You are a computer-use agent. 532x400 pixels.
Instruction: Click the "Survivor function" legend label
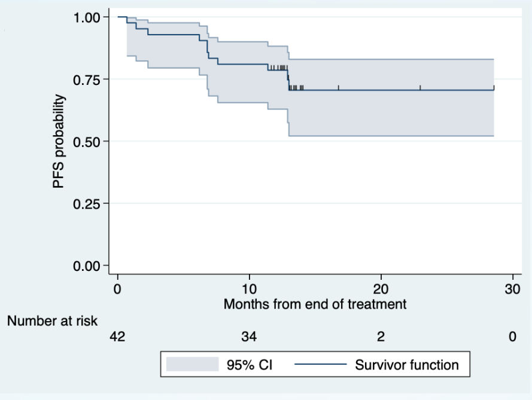tap(406, 364)
